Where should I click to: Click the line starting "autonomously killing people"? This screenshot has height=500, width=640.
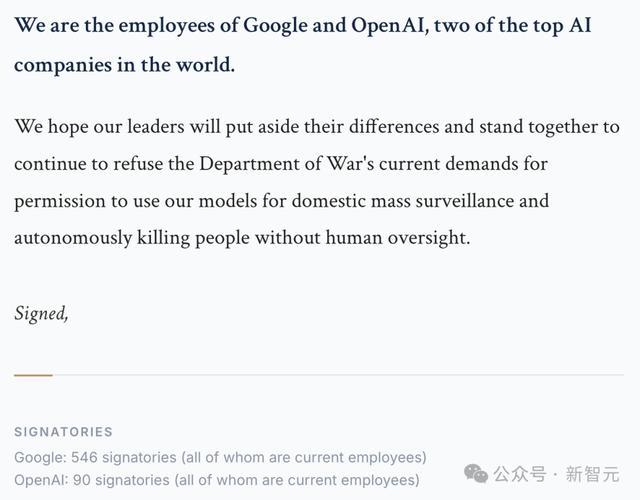(241, 237)
